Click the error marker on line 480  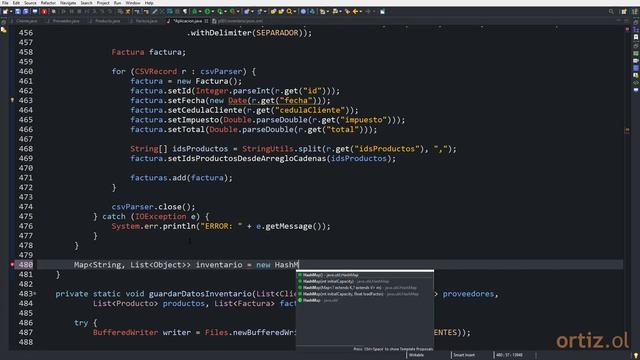coord(12,264)
